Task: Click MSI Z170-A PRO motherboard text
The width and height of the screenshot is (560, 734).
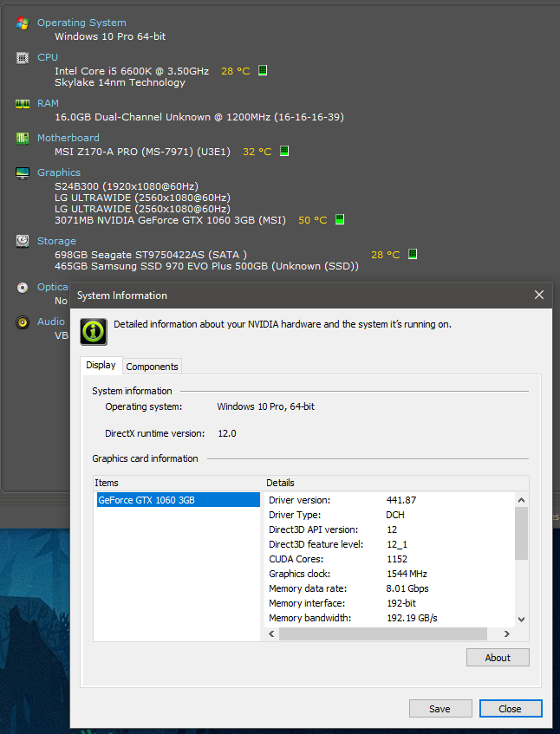Action: [x=142, y=152]
